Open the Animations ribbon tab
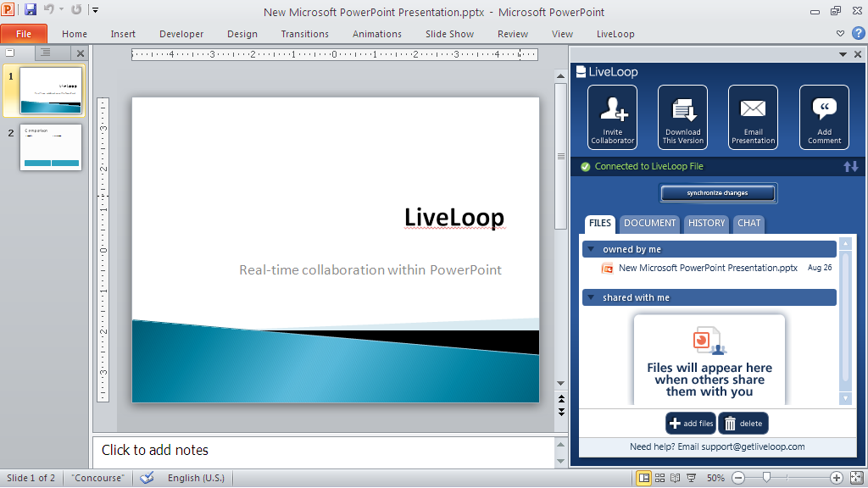 pyautogui.click(x=377, y=34)
